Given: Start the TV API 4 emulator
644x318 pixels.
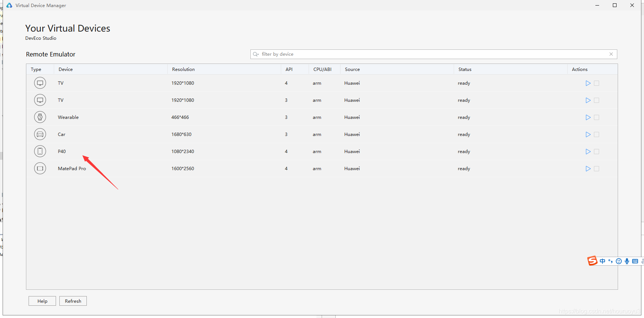Looking at the screenshot, I should [588, 83].
